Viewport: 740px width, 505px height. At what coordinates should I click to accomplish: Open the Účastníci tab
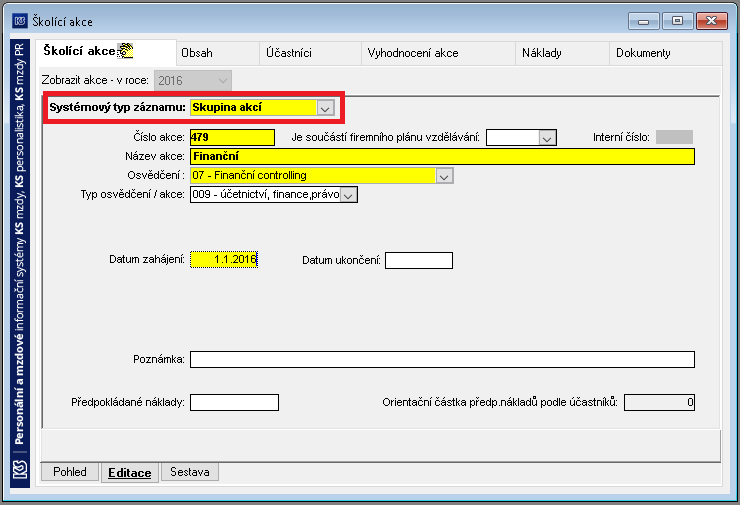click(289, 53)
